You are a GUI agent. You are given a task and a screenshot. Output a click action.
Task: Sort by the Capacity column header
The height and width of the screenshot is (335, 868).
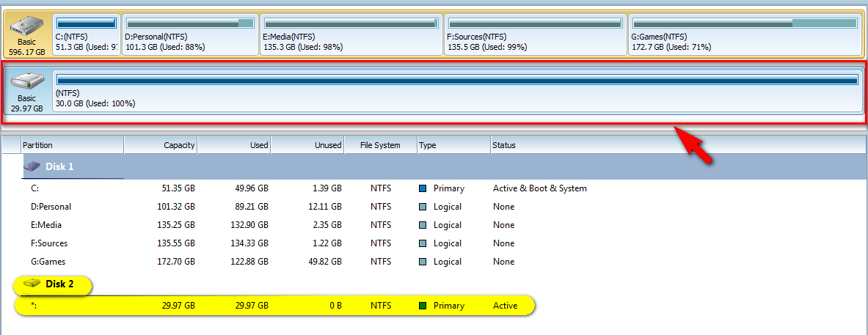161,145
